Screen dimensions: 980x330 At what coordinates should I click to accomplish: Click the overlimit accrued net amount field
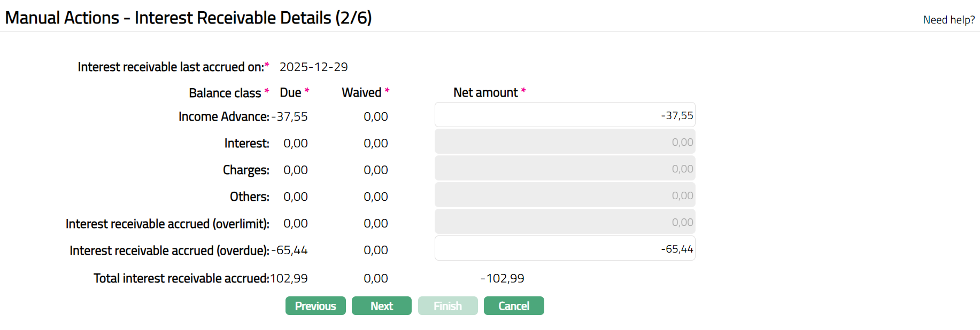(x=565, y=222)
